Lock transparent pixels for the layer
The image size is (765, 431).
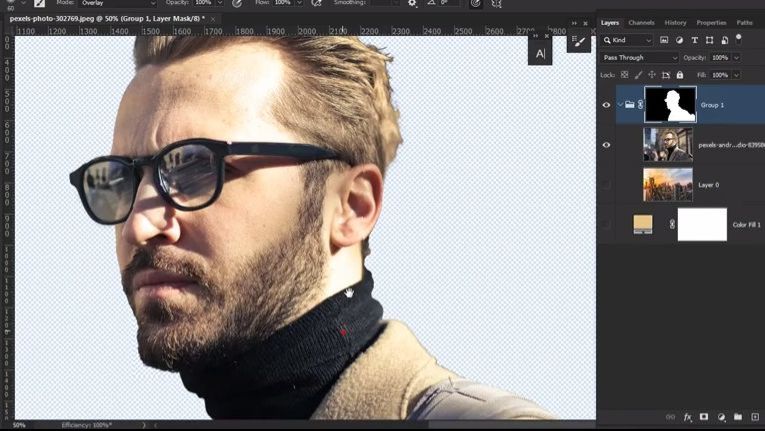click(x=624, y=75)
